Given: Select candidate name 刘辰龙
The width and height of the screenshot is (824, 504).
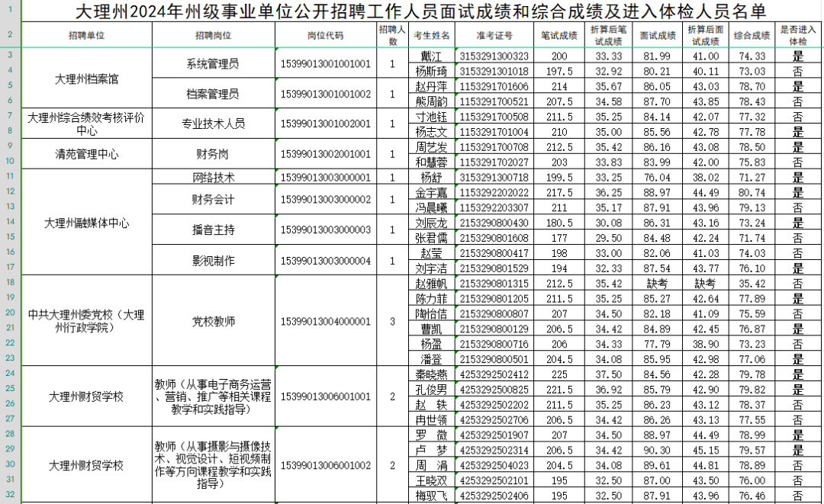Looking at the screenshot, I should click(x=431, y=223).
